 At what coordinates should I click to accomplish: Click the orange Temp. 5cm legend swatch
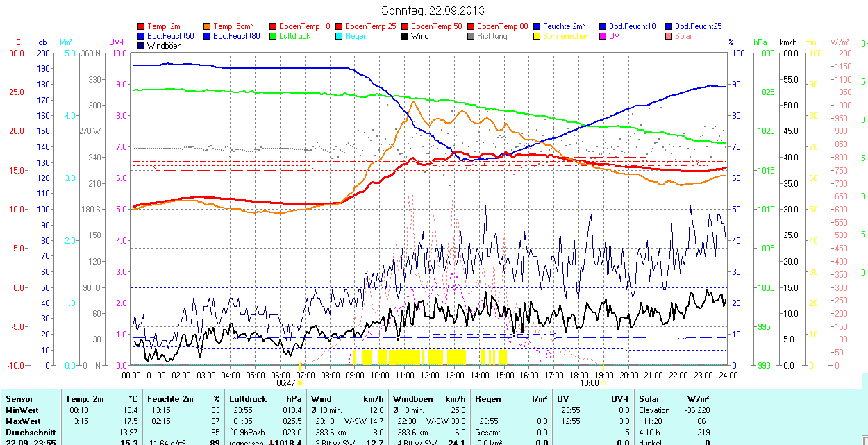[x=208, y=26]
